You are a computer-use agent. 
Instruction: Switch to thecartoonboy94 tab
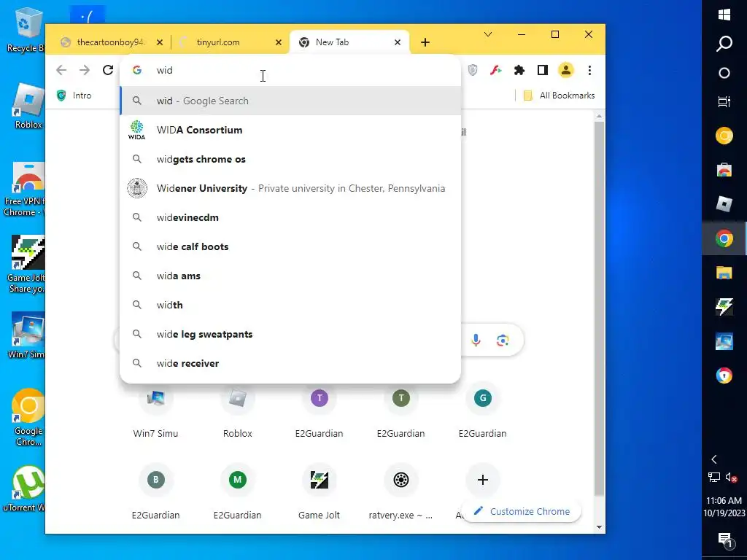110,42
